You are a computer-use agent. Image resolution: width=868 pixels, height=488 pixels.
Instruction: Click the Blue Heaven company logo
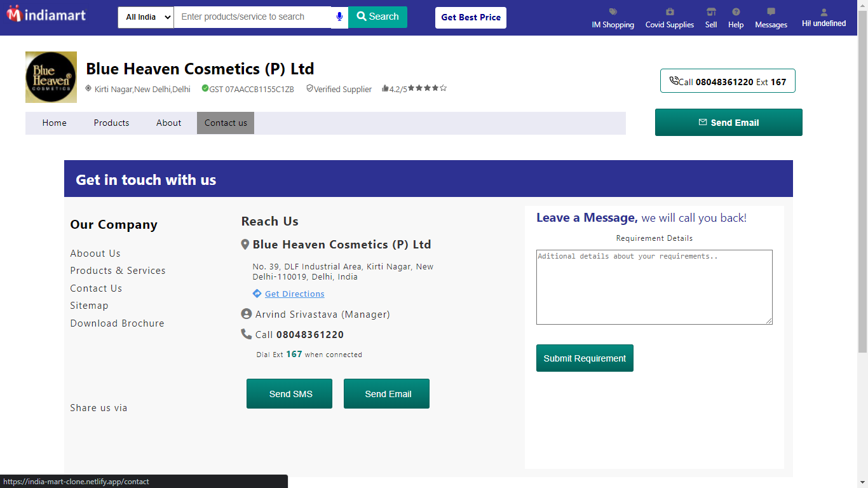point(51,77)
